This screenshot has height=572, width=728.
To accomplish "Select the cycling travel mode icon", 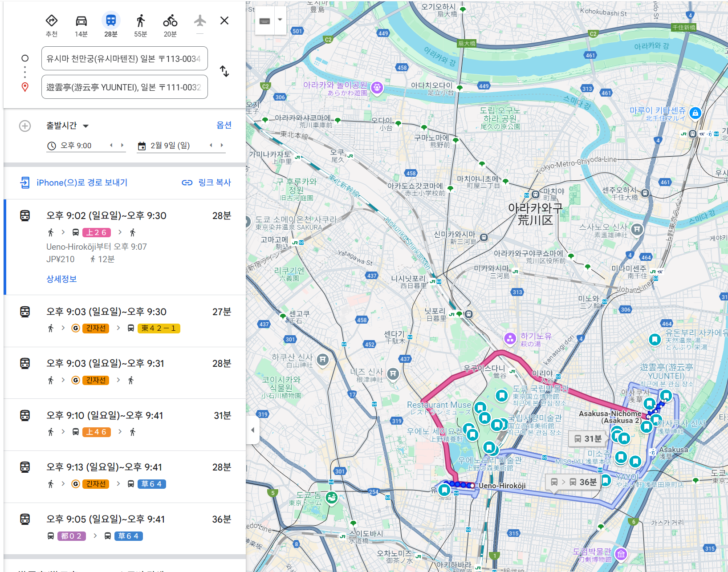I will [x=170, y=21].
